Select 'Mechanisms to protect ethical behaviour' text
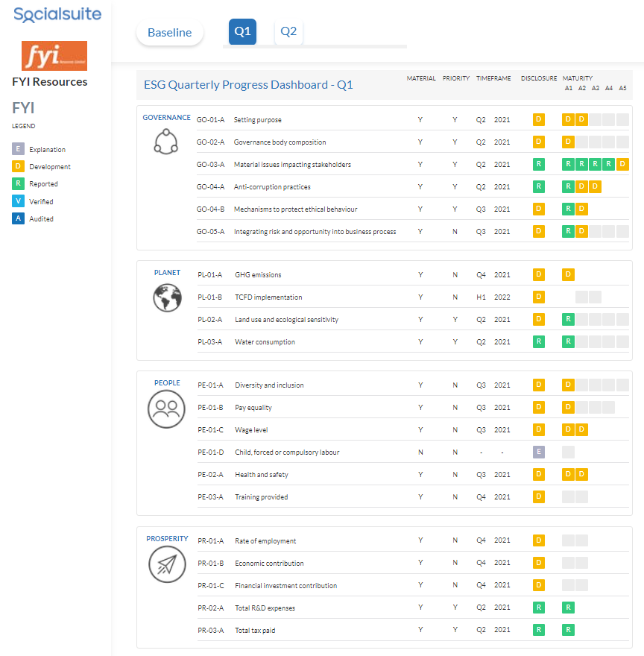 click(295, 209)
